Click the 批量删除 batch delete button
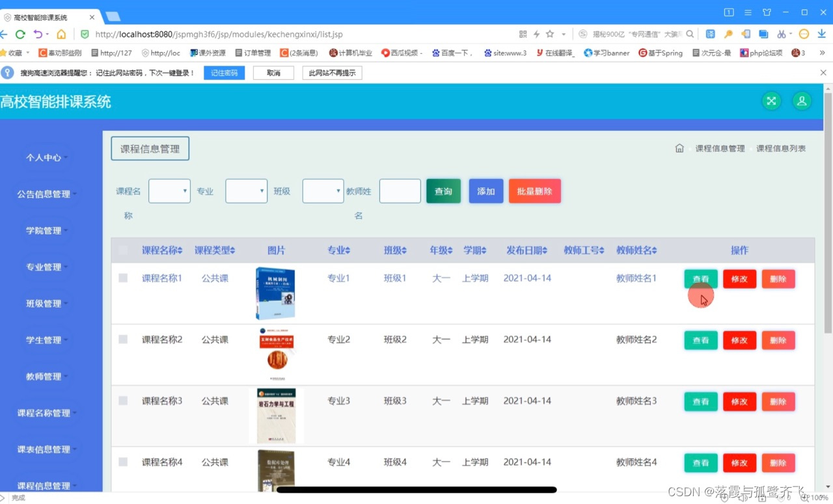Viewport: 833px width, 504px height. tap(535, 191)
